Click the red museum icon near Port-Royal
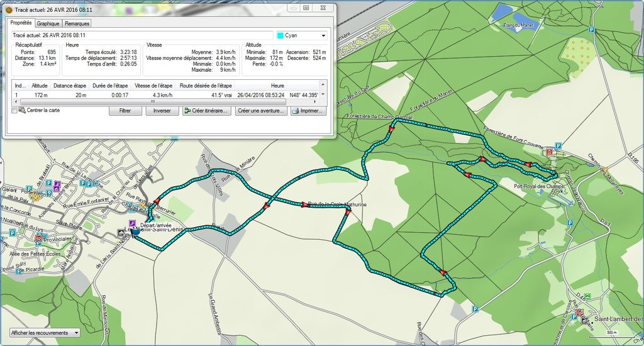Image resolution: width=644 pixels, height=346 pixels. [x=550, y=153]
